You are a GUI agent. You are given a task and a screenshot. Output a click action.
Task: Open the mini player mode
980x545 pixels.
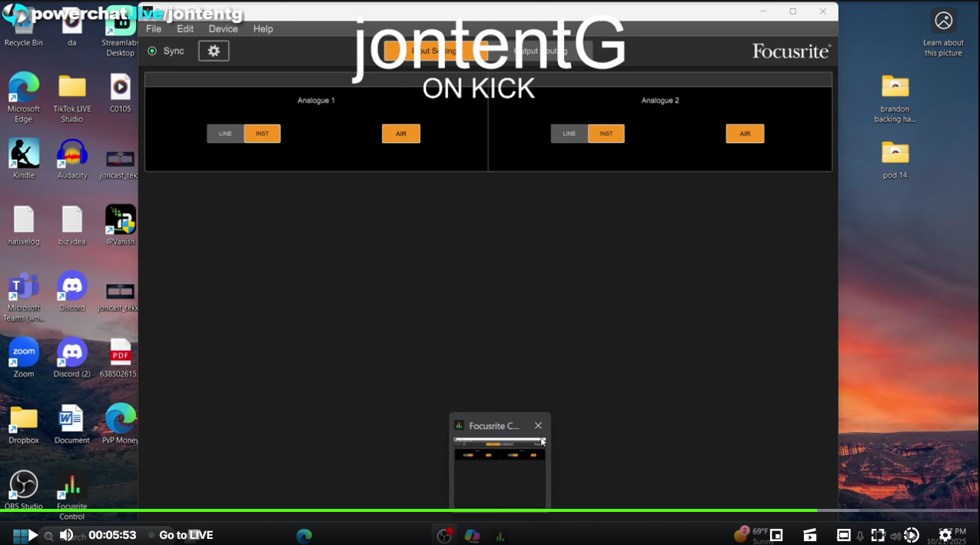776,535
